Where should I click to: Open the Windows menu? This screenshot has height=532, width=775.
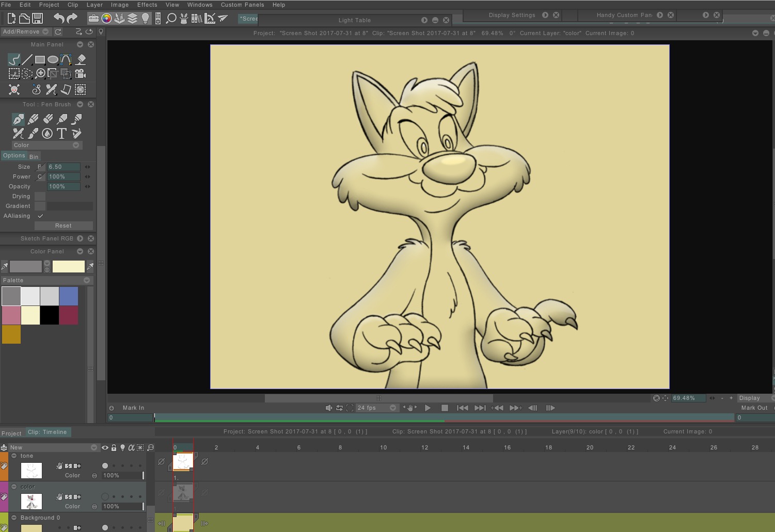[200, 5]
